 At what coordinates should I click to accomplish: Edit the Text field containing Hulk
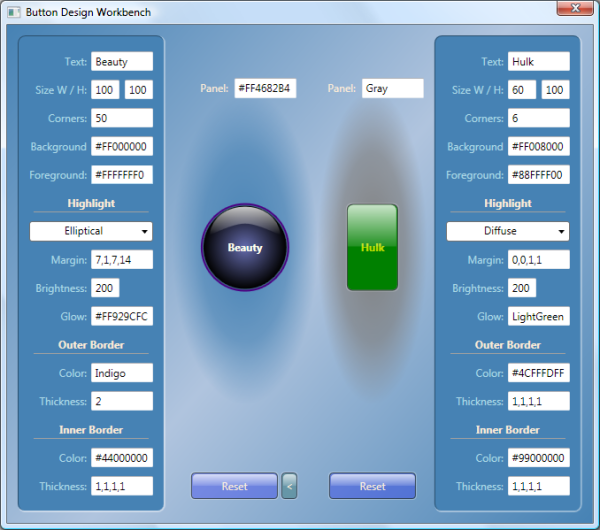pyautogui.click(x=538, y=62)
